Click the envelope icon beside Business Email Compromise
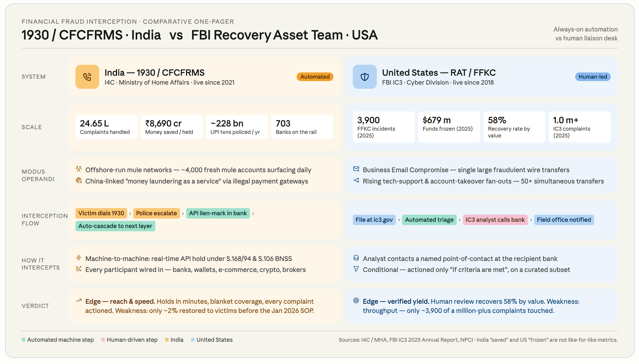This screenshot has height=364, width=639. [x=356, y=169]
